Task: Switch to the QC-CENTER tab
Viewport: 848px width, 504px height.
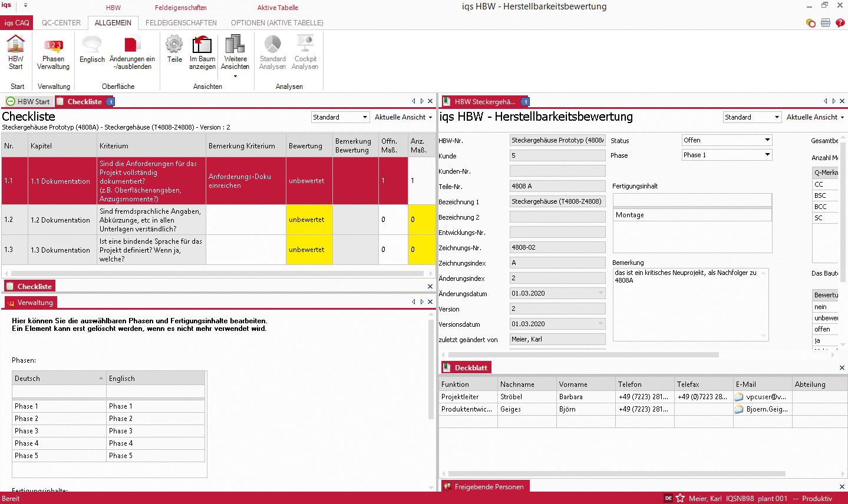Action: tap(60, 22)
